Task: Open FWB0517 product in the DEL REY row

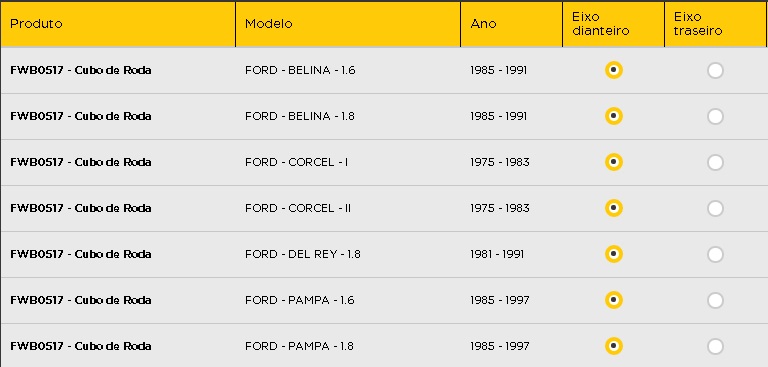Action: (x=81, y=254)
